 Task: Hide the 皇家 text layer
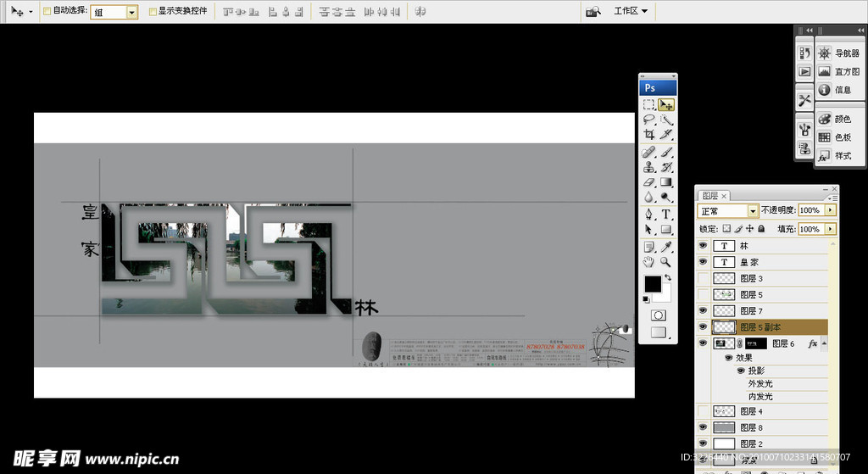pos(702,262)
